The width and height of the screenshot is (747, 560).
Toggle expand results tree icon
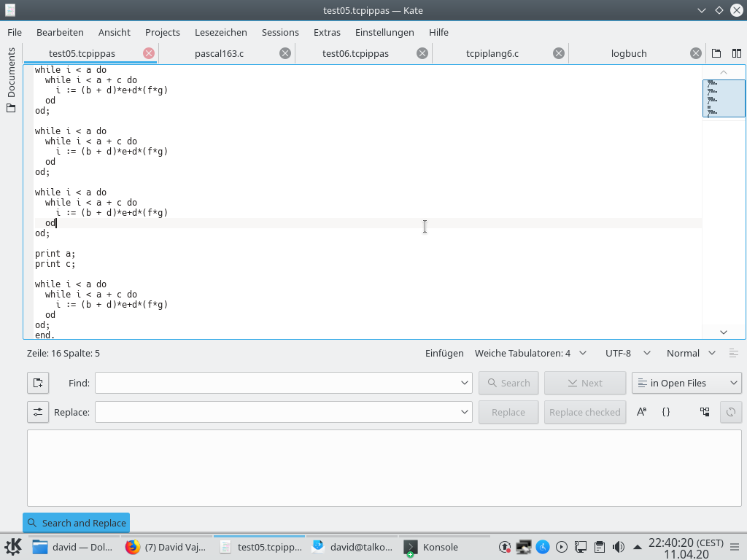click(x=705, y=412)
